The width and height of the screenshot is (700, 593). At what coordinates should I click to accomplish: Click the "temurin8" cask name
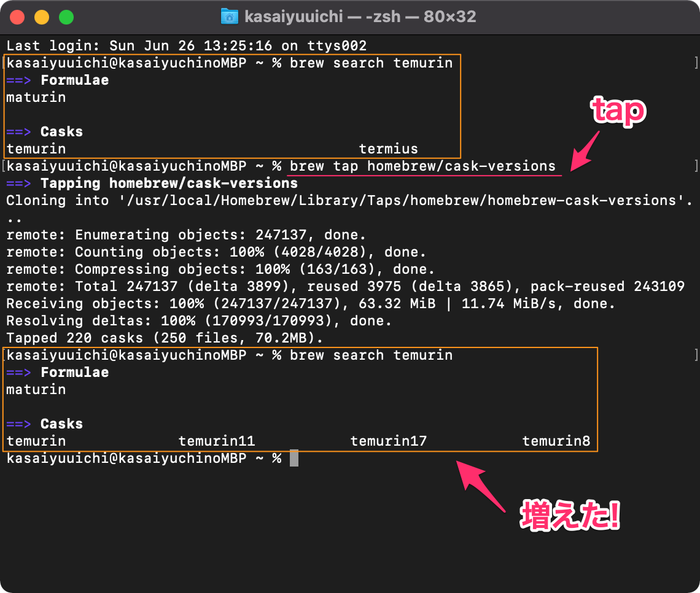556,441
